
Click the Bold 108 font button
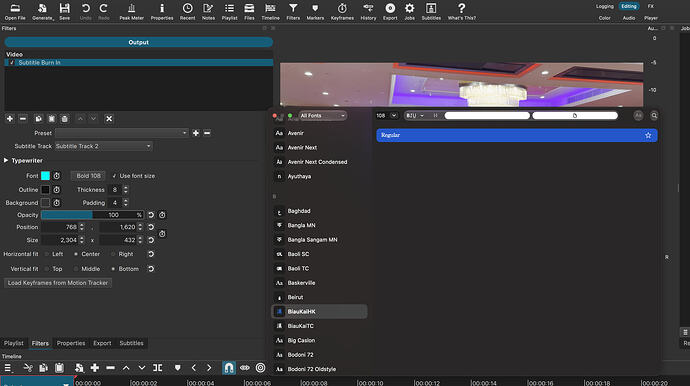(x=88, y=176)
